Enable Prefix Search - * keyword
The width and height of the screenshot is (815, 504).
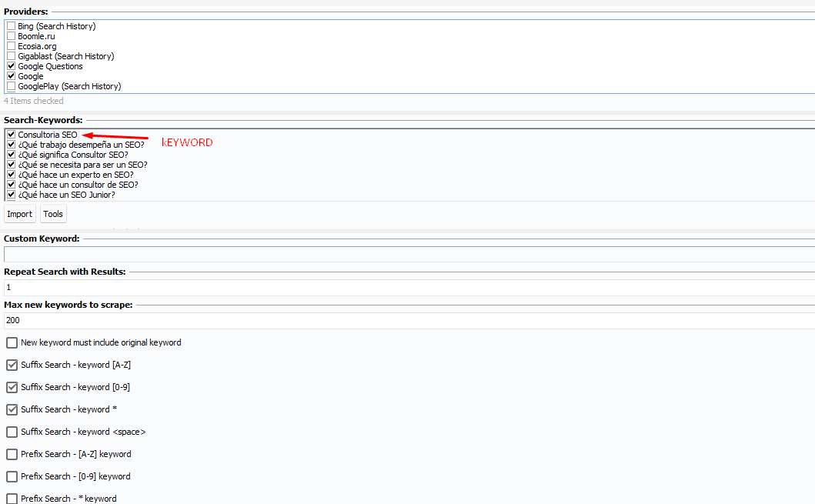[x=12, y=499]
